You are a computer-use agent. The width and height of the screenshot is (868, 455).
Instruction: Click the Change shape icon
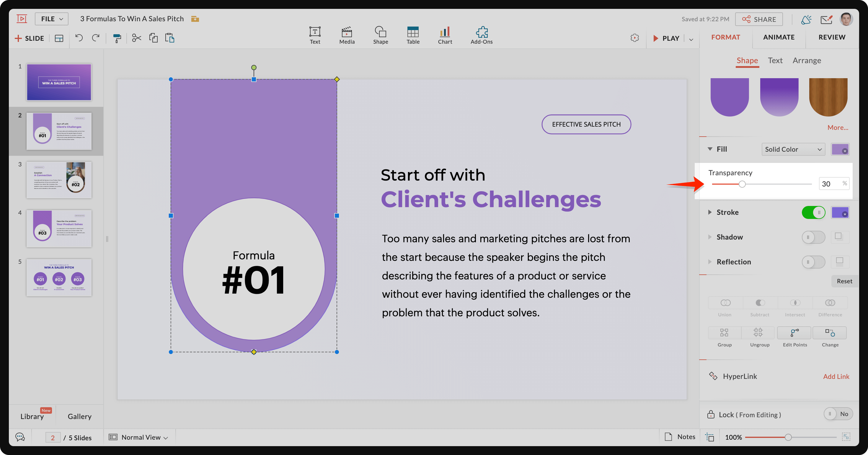tap(830, 337)
